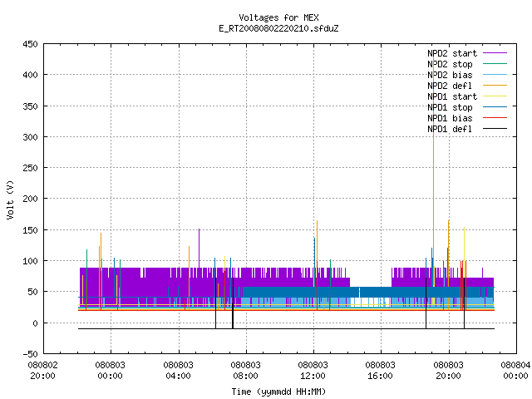
Task: Click the '080803 20:00' time tick label
Action: 449,371
